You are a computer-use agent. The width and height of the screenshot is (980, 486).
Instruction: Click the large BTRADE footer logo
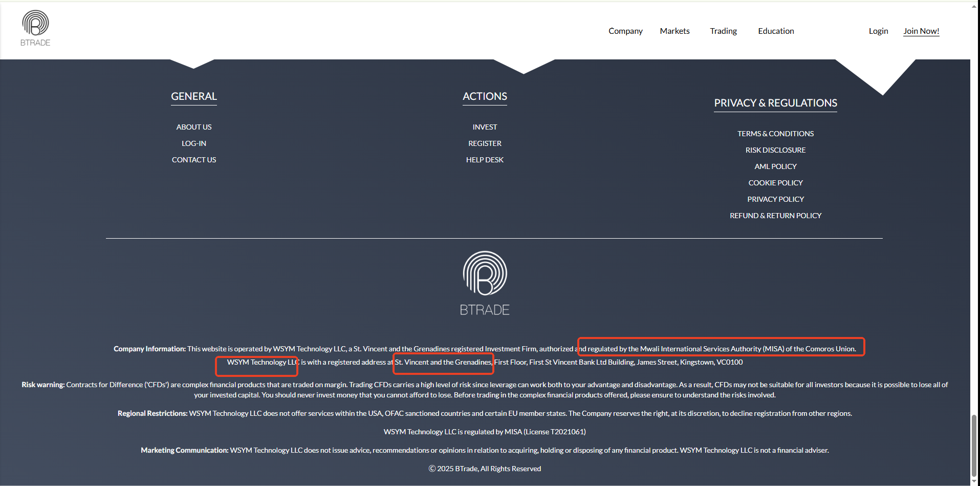click(x=485, y=283)
